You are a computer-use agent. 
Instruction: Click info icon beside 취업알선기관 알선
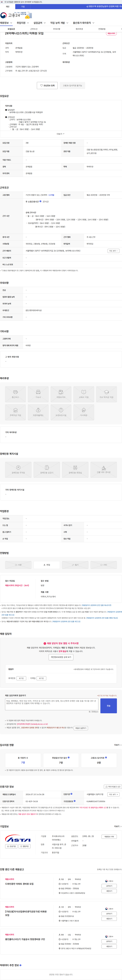(x=68, y=757)
